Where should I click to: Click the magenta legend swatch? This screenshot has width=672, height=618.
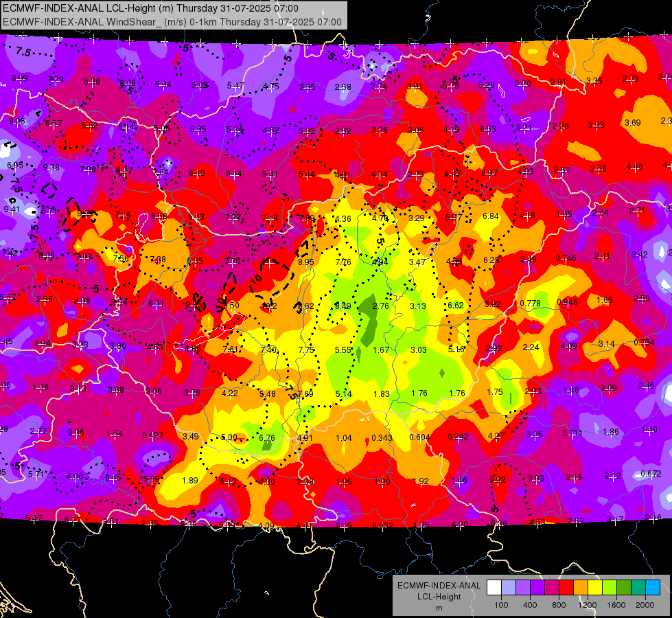pyautogui.click(x=552, y=588)
